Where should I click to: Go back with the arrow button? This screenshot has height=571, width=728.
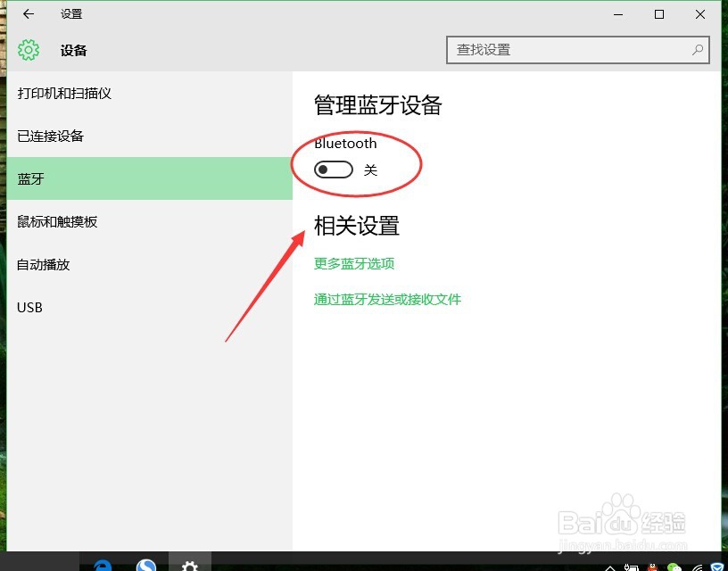coord(29,14)
